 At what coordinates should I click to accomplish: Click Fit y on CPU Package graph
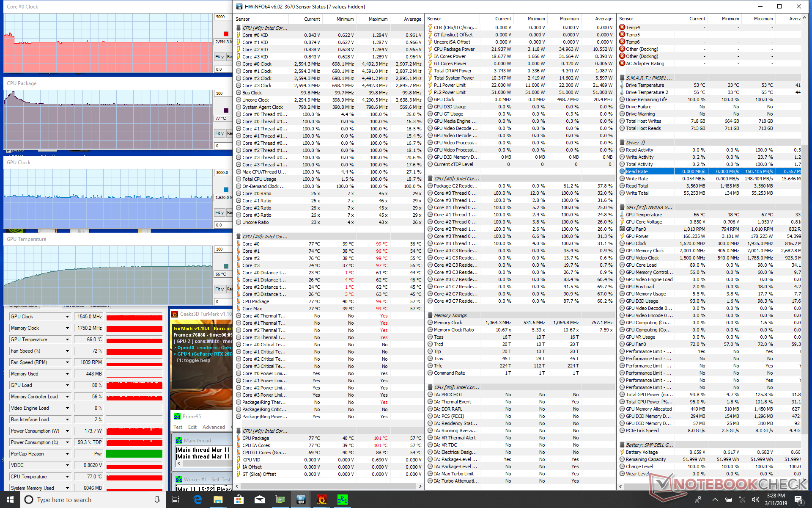219,133
